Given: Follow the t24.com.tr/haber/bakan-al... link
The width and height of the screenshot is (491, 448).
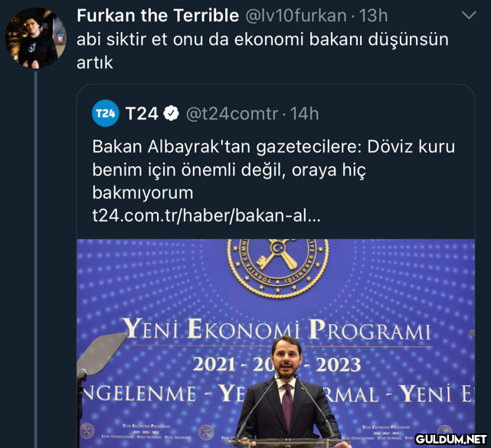Looking at the screenshot, I should [206, 216].
